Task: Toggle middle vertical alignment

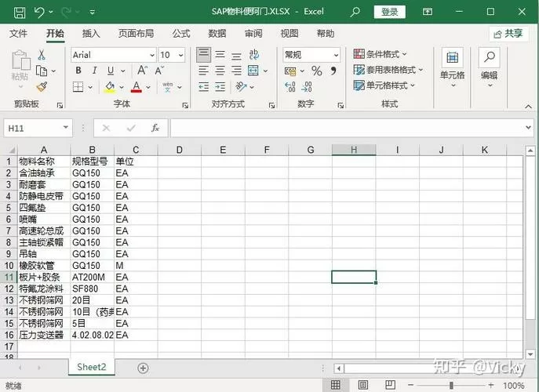Action: 220,55
